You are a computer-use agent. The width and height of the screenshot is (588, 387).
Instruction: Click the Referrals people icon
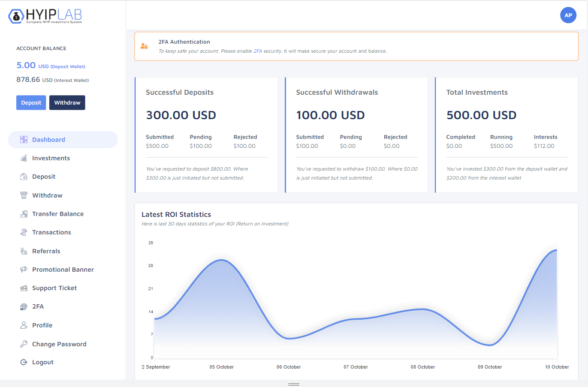[24, 251]
